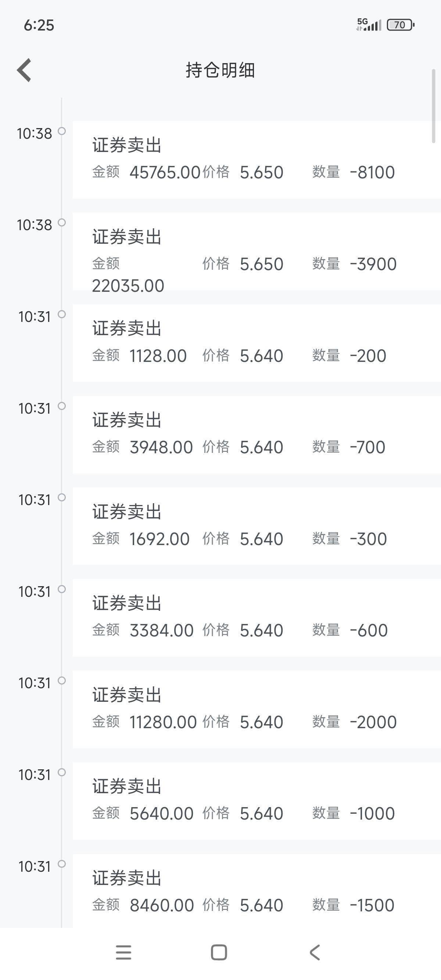The image size is (441, 980).
Task: Select the second 10:38 timeline dot
Action: click(x=62, y=222)
